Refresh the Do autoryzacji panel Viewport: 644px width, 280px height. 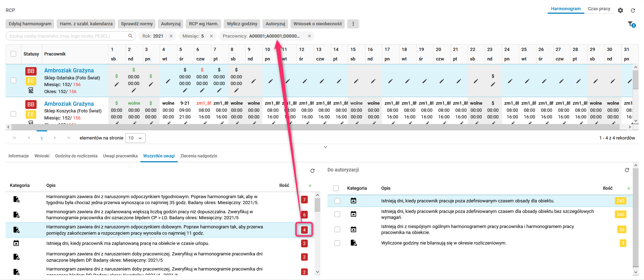coord(627,170)
